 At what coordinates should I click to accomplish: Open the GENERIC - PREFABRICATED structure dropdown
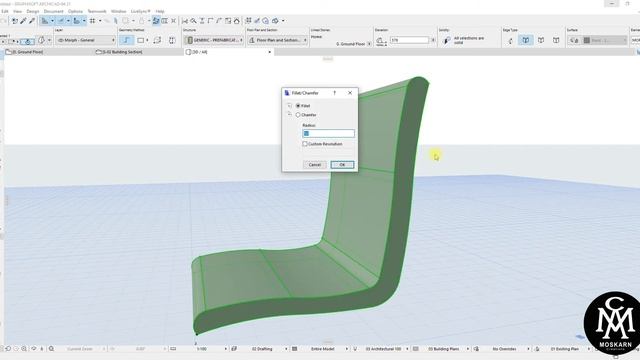pos(214,40)
